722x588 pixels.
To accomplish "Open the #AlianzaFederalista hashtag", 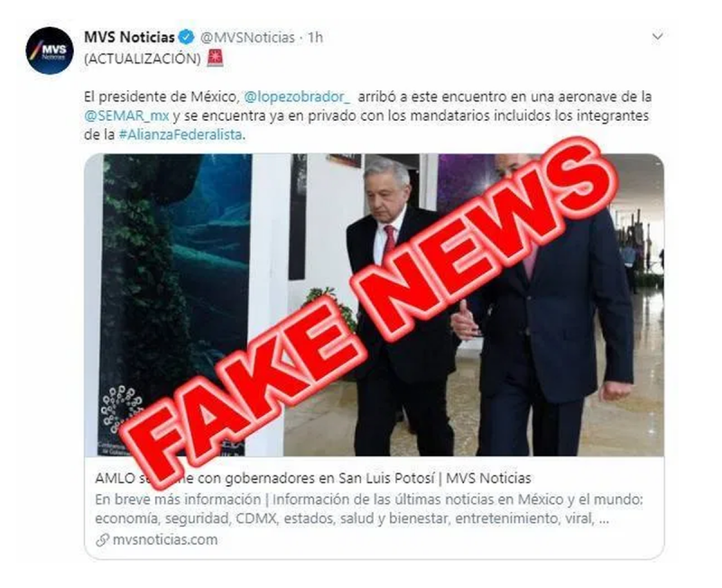I will point(180,134).
